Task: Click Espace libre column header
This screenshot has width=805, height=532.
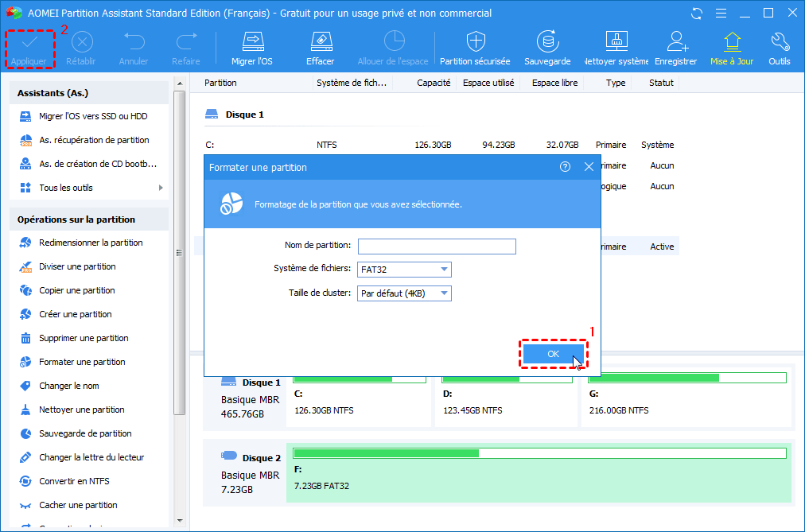Action: tap(554, 83)
